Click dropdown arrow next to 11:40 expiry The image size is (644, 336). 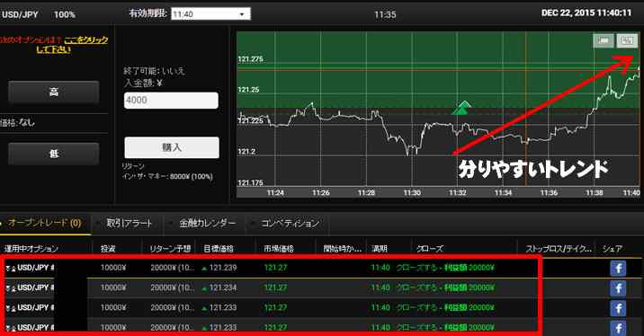coord(242,14)
